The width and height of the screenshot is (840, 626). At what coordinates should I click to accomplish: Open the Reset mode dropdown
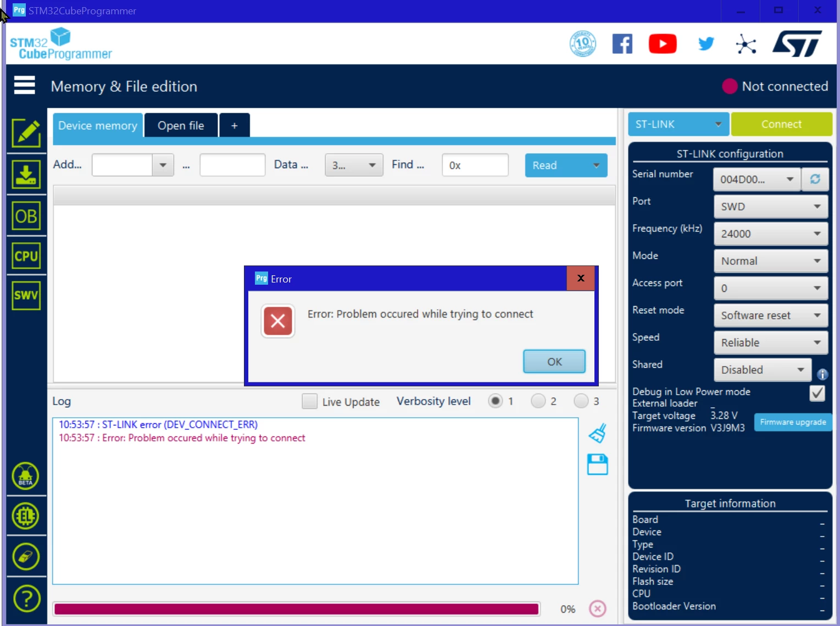[771, 315]
